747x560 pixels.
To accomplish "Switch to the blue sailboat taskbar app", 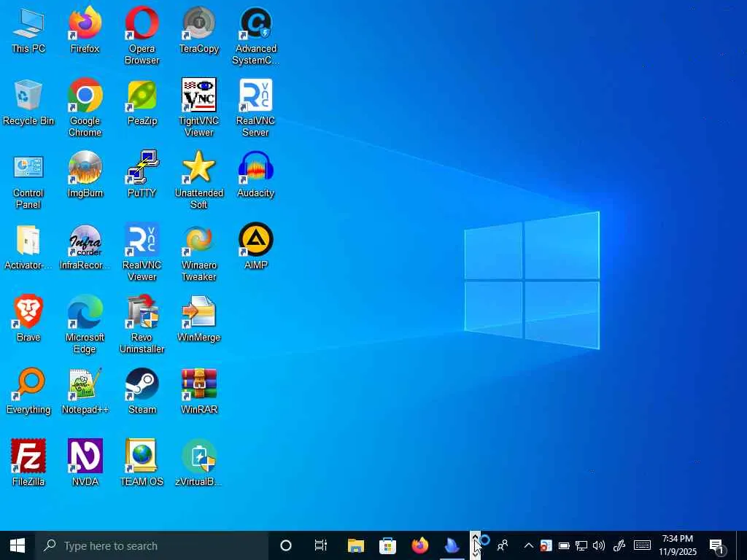I will (452, 545).
